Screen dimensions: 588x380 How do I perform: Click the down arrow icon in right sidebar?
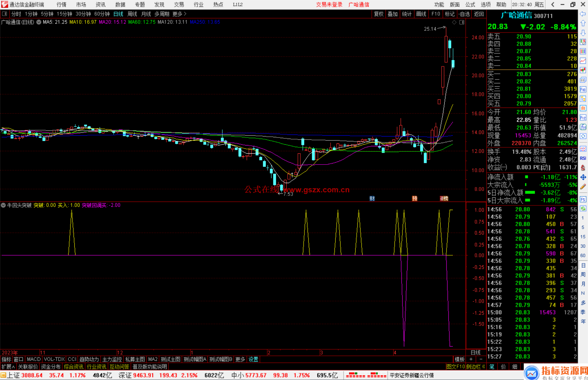(x=583, y=33)
